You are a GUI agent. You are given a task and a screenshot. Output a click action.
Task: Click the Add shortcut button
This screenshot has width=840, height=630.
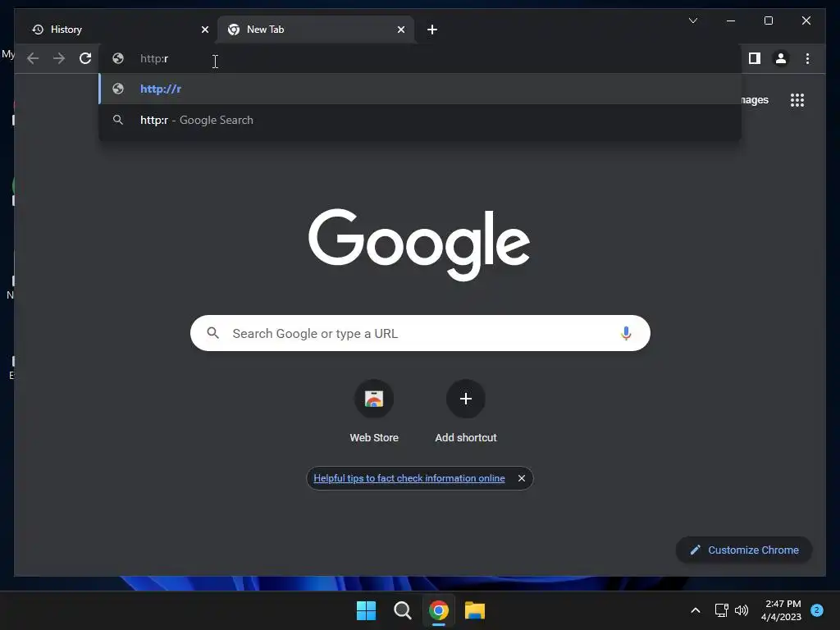466,412
